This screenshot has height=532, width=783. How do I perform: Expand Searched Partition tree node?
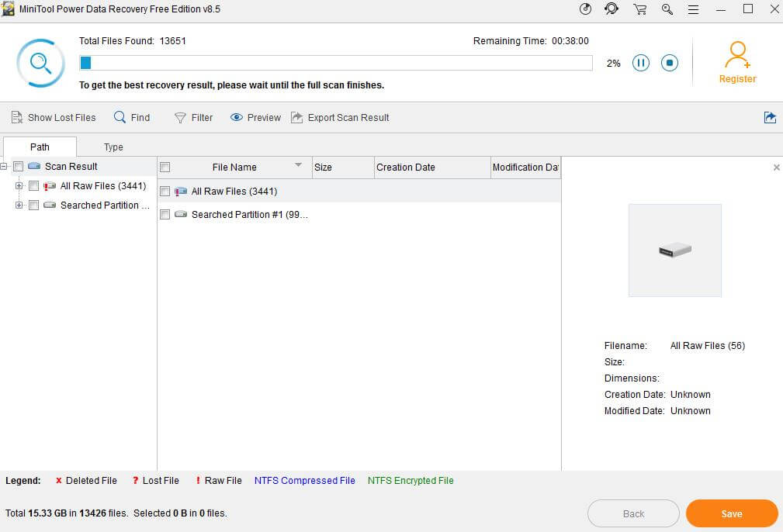point(19,206)
